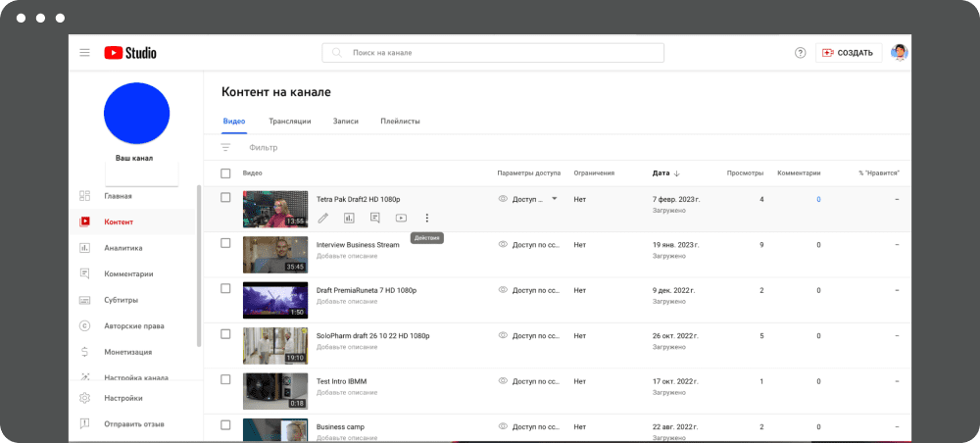This screenshot has height=443, width=980.
Task: Click the Аналитика chart icon in sidebar
Action: tap(85, 248)
